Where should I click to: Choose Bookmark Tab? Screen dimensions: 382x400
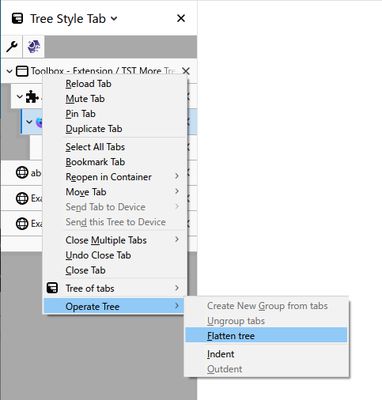(115, 162)
